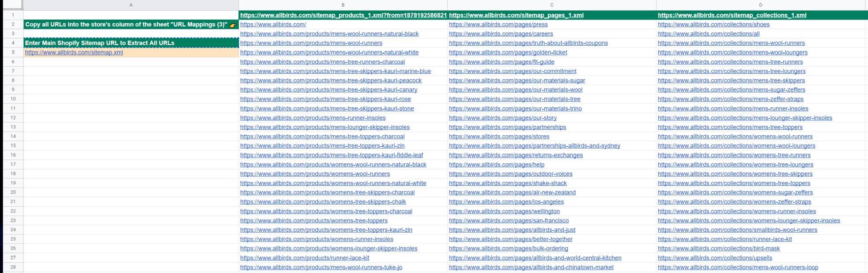
Task: Open the collections/bird-mask link
Action: 719,249
